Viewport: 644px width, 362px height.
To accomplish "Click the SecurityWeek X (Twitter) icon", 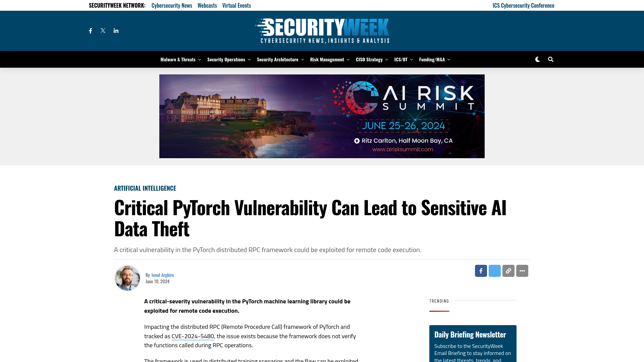I will 103,31.
